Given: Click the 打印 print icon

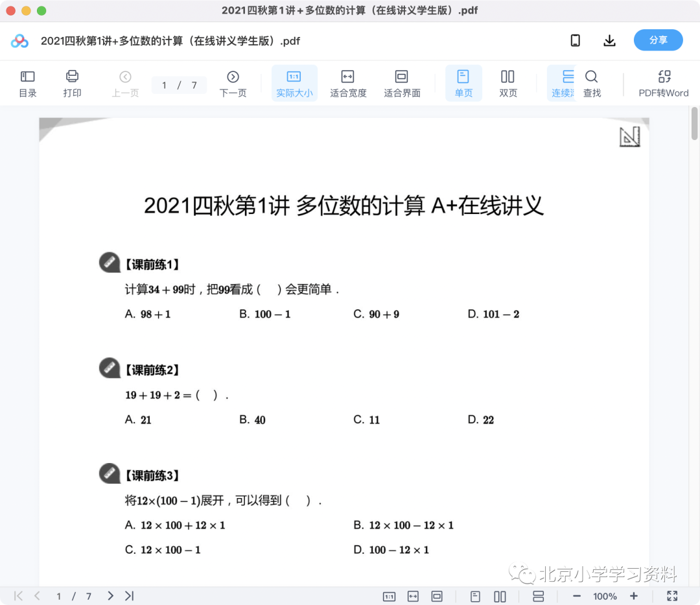Looking at the screenshot, I should coord(72,84).
